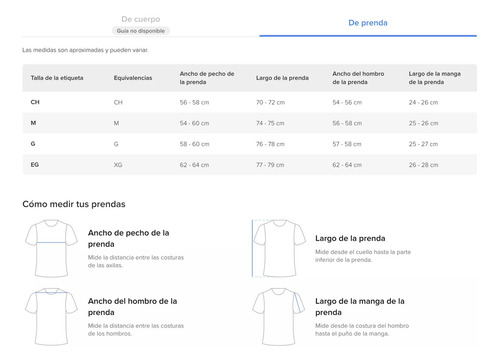
Task: Select the bold M size label cell
Action: pos(33,123)
